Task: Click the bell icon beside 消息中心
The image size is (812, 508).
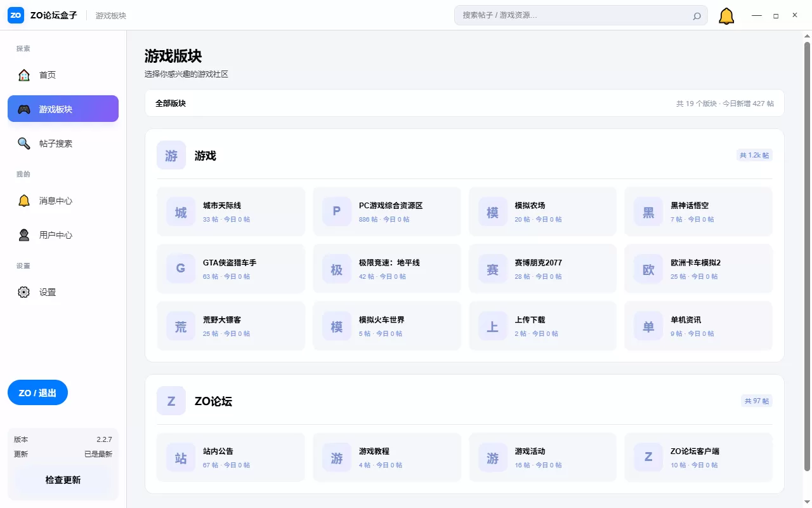Action: tap(24, 201)
